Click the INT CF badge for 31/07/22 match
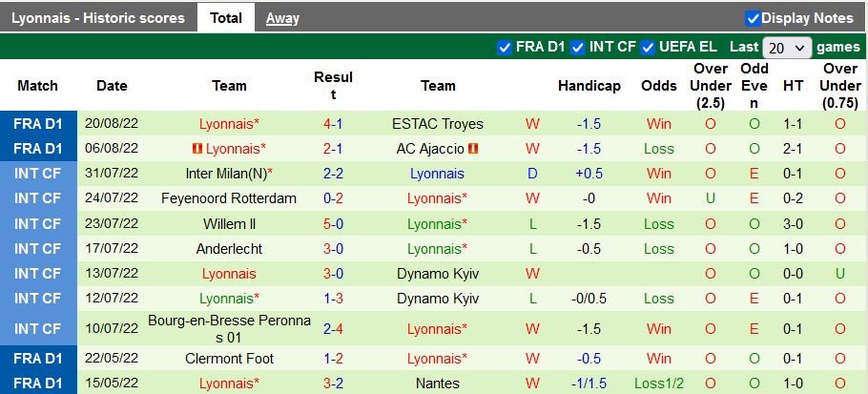The height and width of the screenshot is (394, 868). pyautogui.click(x=38, y=174)
